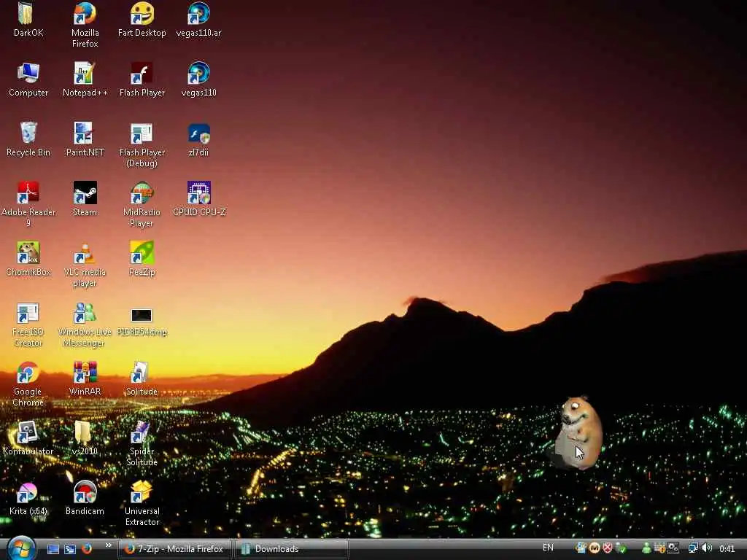Switch to Downloads taskbar button
Viewport: 747px width, 560px height.
pos(292,549)
